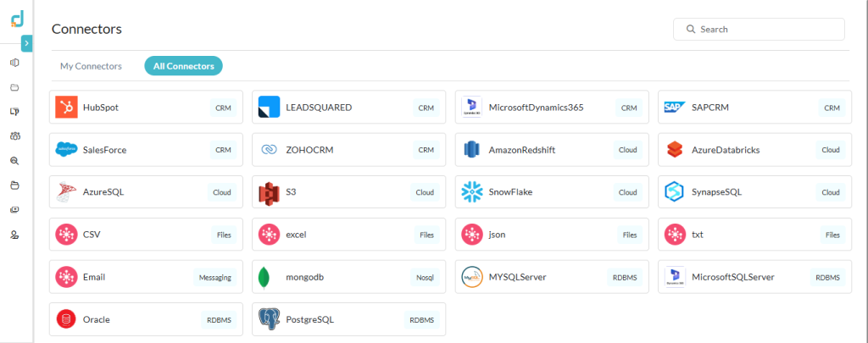Click the SAP logo icon
The image size is (868, 343).
[675, 108]
